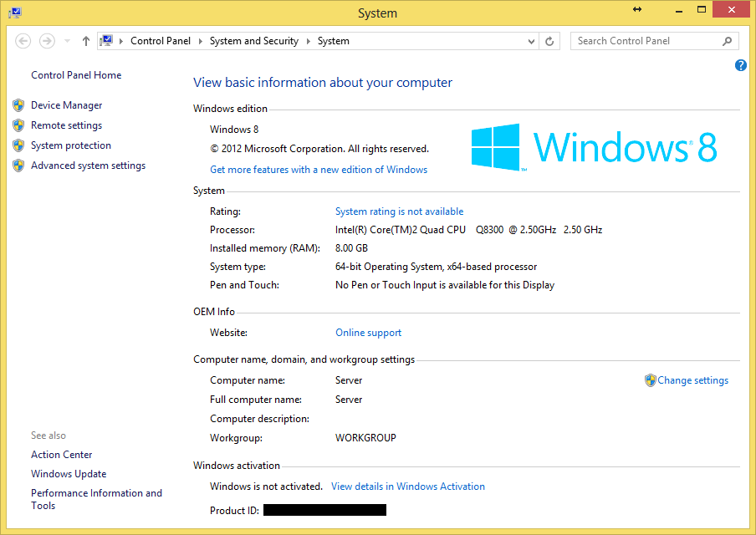Expand the chevron after System and Security
The width and height of the screenshot is (756, 535).
[x=308, y=41]
